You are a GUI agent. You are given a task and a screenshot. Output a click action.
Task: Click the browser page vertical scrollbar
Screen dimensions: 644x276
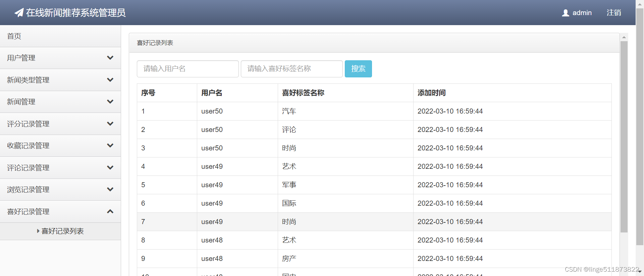click(x=640, y=127)
